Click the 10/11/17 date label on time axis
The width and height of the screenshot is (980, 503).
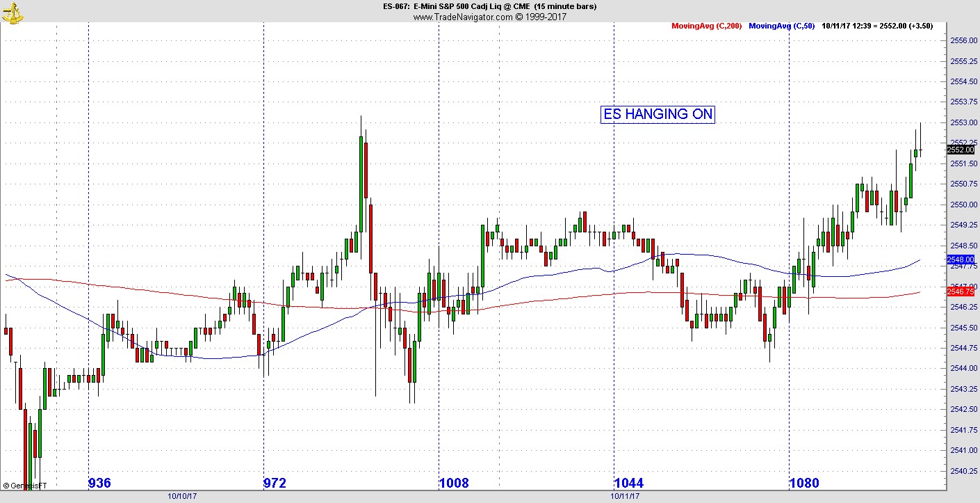point(624,497)
